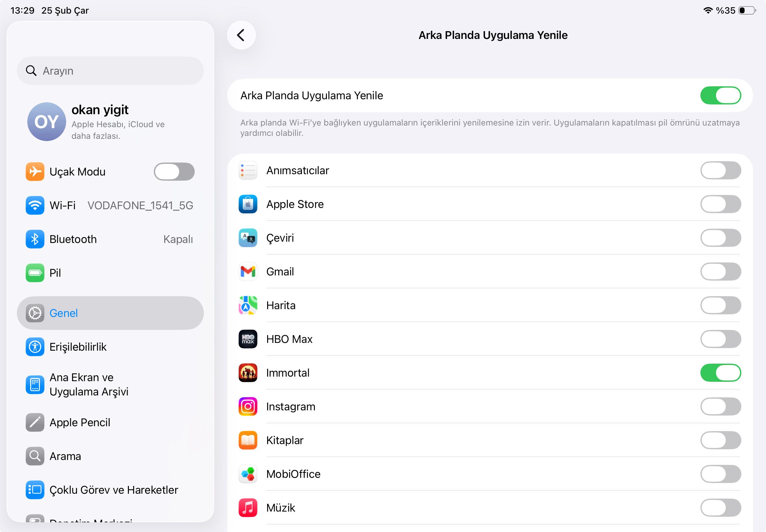The image size is (766, 532).
Task: Enable background refresh for Çeviri
Action: (721, 238)
